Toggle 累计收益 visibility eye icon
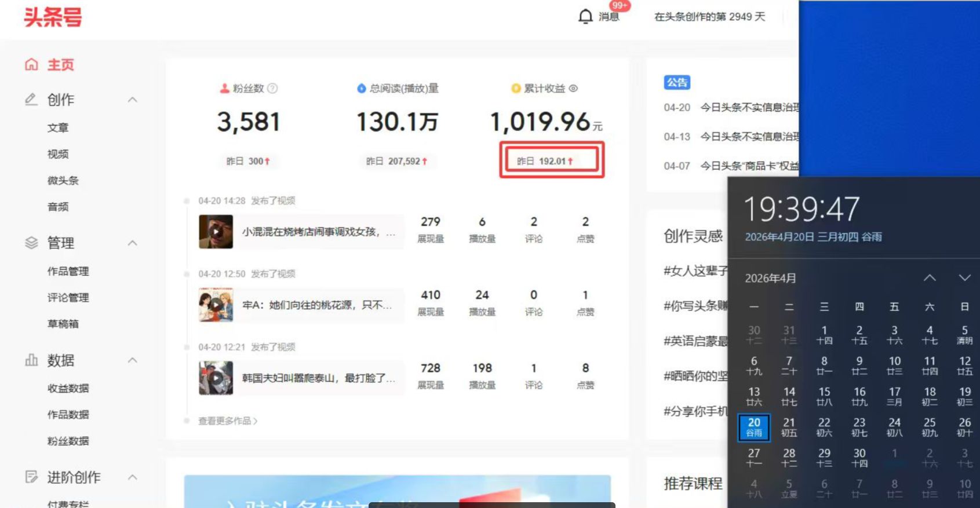The width and height of the screenshot is (980, 508). point(573,89)
